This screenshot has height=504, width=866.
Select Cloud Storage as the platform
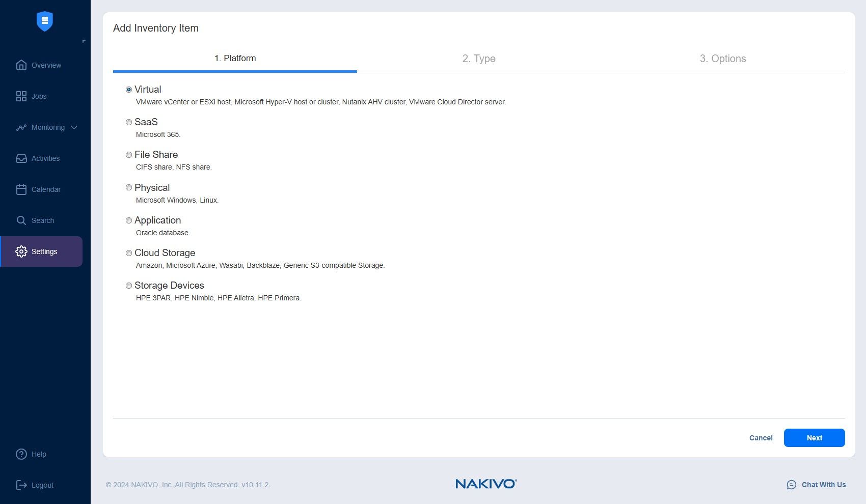tap(128, 253)
